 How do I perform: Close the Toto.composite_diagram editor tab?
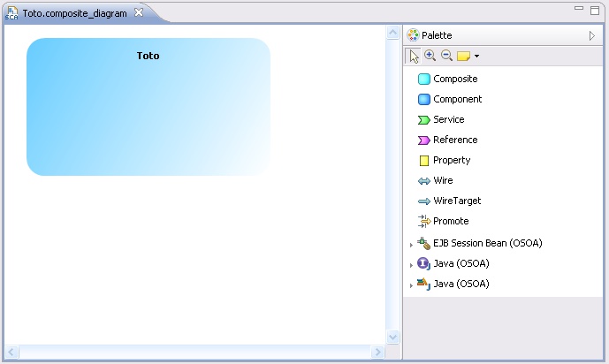point(138,12)
